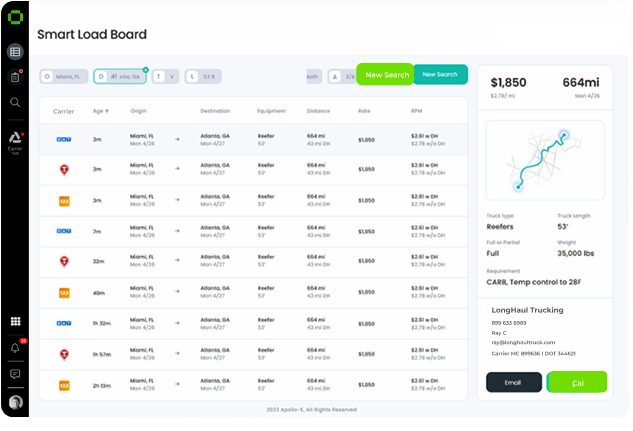Open the user profile avatar
Image resolution: width=633 pixels, height=431 pixels.
tap(15, 402)
